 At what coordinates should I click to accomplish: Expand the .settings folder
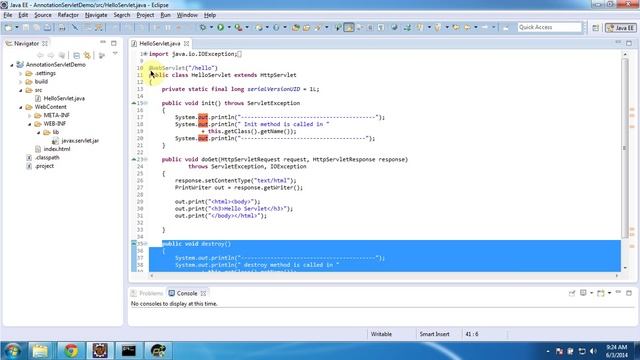21,73
